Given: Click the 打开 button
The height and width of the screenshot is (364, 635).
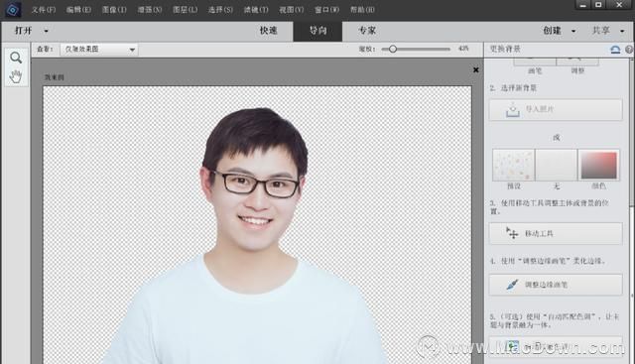Looking at the screenshot, I should coord(24,31).
